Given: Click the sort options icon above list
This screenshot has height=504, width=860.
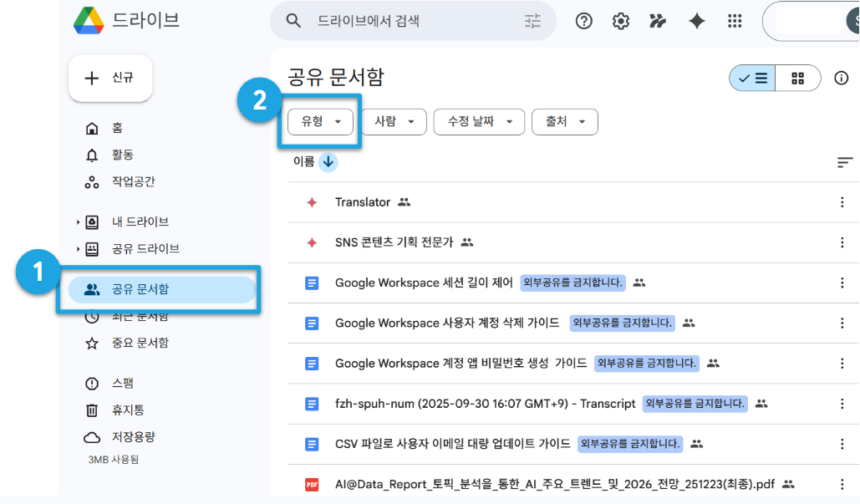Looking at the screenshot, I should [x=845, y=162].
